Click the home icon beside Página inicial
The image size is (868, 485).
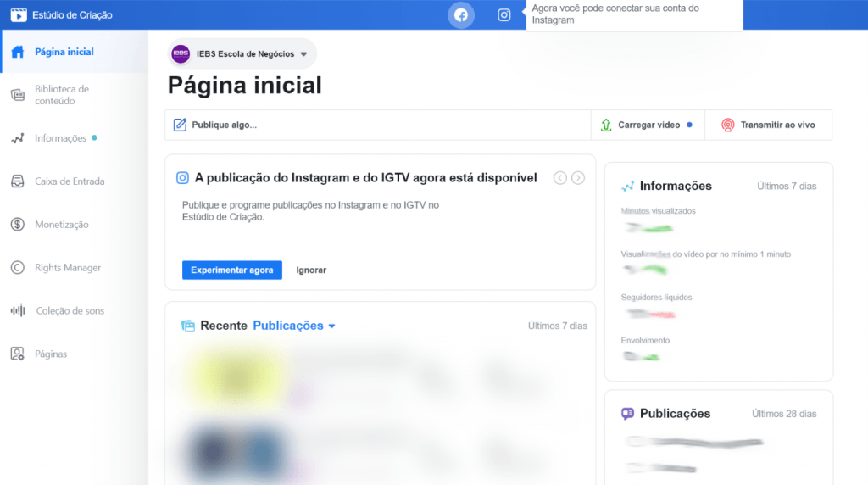pos(18,52)
